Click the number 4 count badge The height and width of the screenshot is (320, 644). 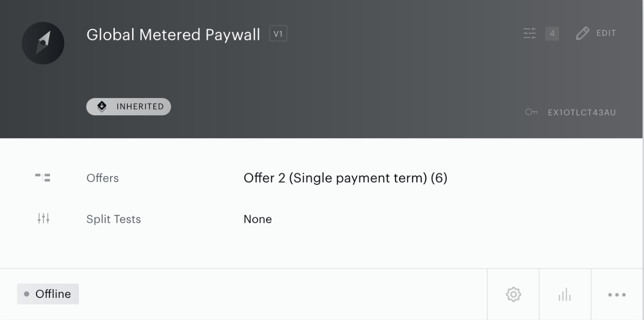pos(552,34)
